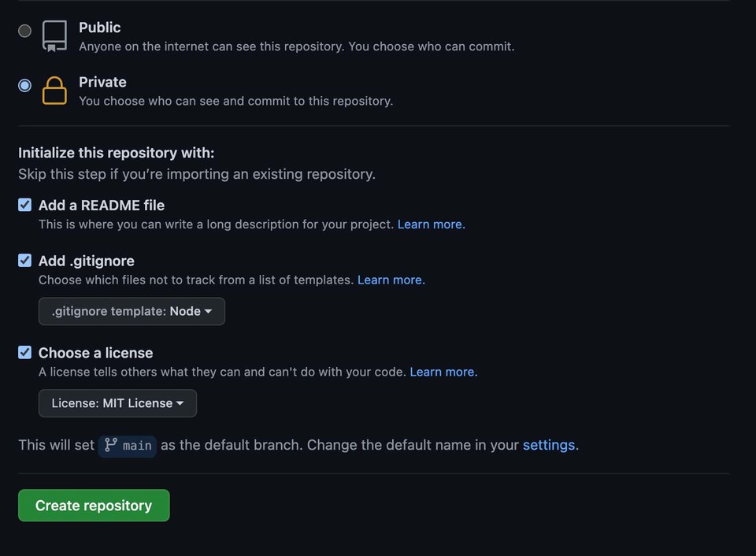The image size is (756, 556).
Task: Click the main default branch badge
Action: pyautogui.click(x=128, y=446)
